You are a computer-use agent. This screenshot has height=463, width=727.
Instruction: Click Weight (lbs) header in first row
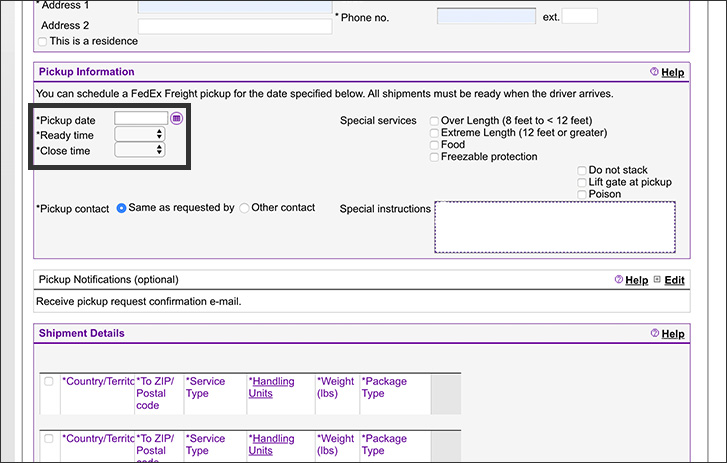[336, 387]
